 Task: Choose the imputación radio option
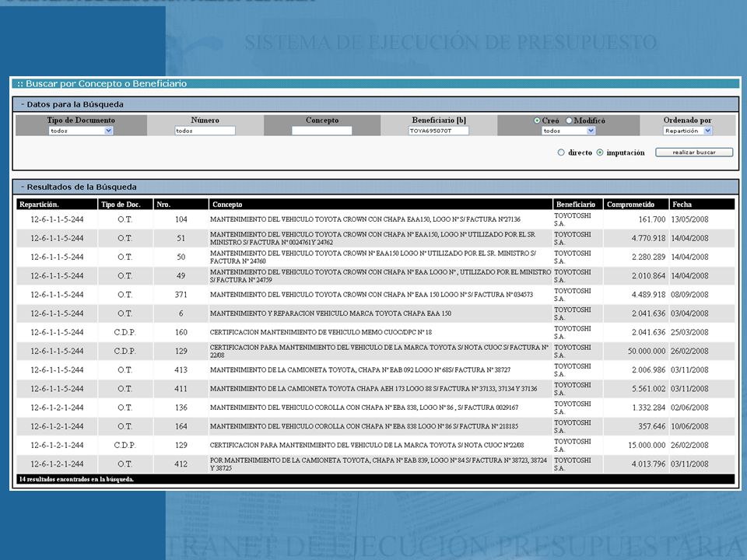click(600, 152)
